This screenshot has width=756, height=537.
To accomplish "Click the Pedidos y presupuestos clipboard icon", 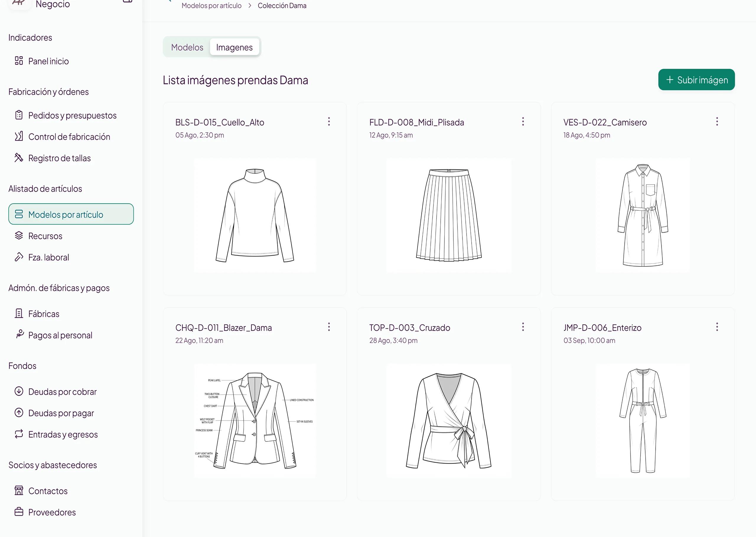I will [19, 115].
